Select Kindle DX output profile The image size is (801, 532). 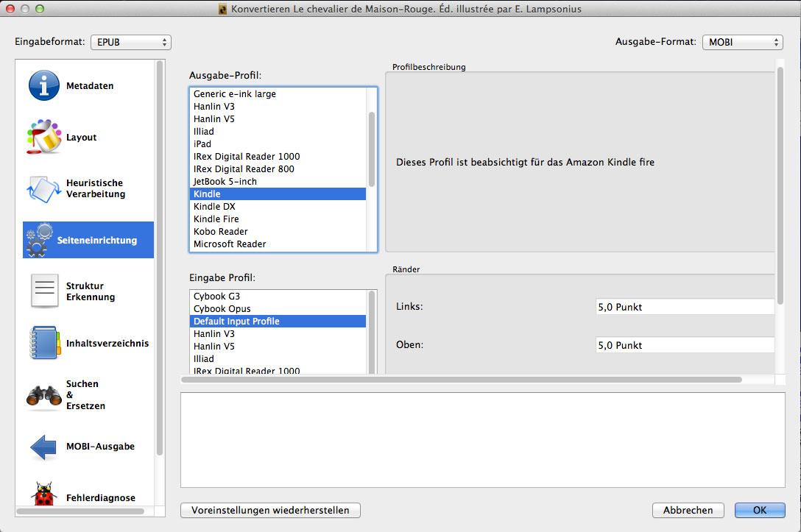click(278, 206)
